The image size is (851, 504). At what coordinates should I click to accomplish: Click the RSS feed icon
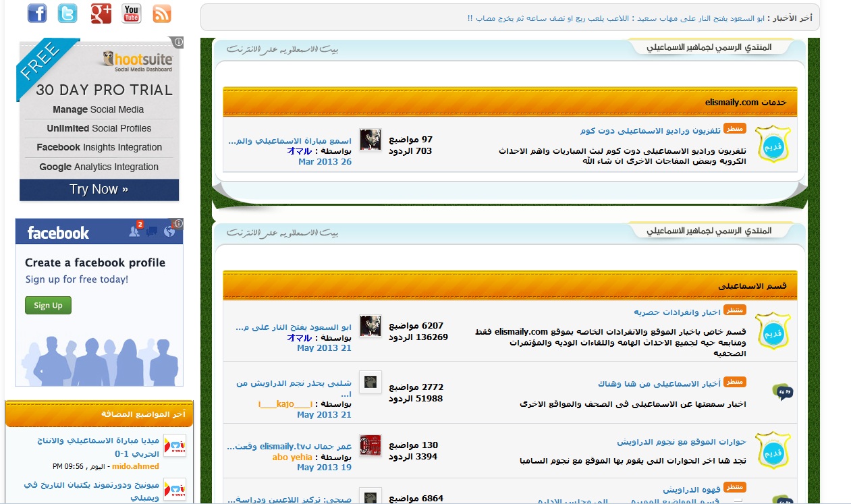[162, 13]
